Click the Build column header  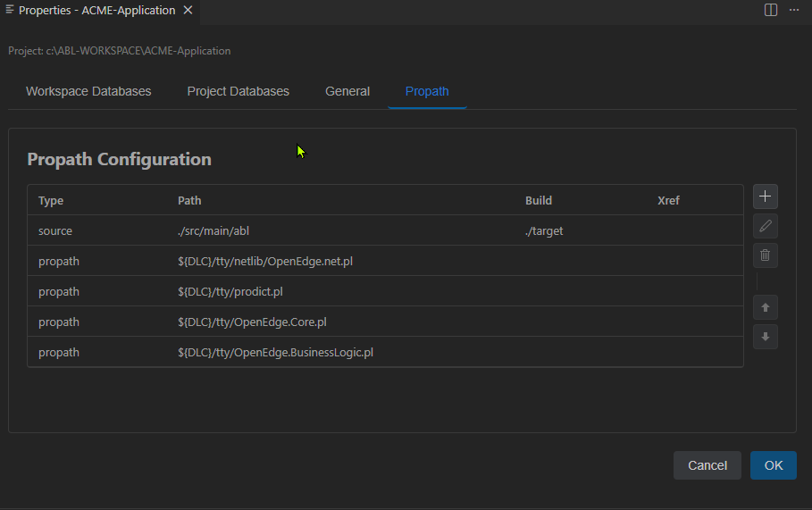pyautogui.click(x=539, y=200)
